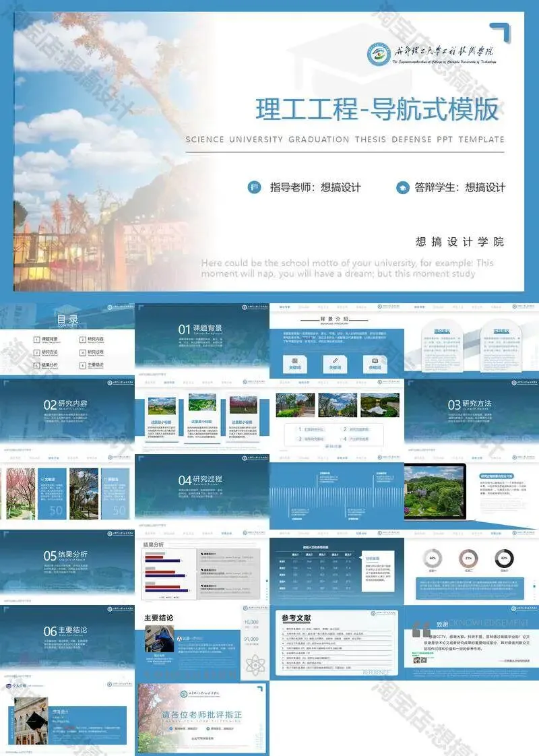Click numbered box 4 next to 研究过程
The image size is (539, 756).
[x=82, y=352]
